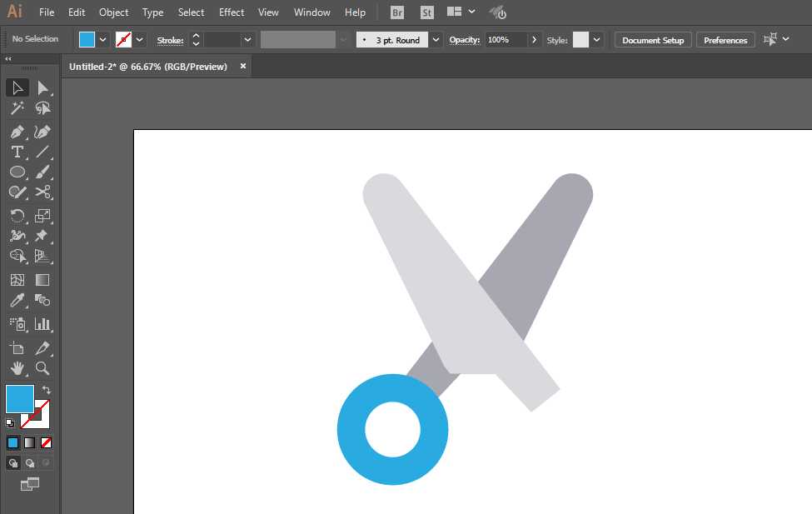Select the Selection tool (black arrow)
The height and width of the screenshot is (514, 812).
pyautogui.click(x=17, y=88)
